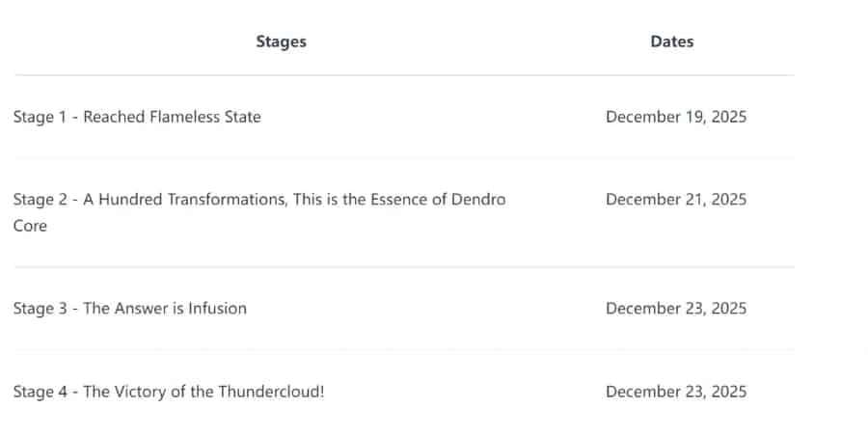The width and height of the screenshot is (868, 436).
Task: Click the "Dates" column header
Action: 671,41
